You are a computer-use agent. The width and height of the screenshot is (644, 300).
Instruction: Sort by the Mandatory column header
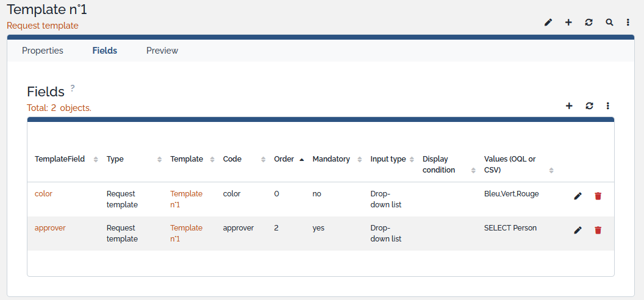point(331,159)
